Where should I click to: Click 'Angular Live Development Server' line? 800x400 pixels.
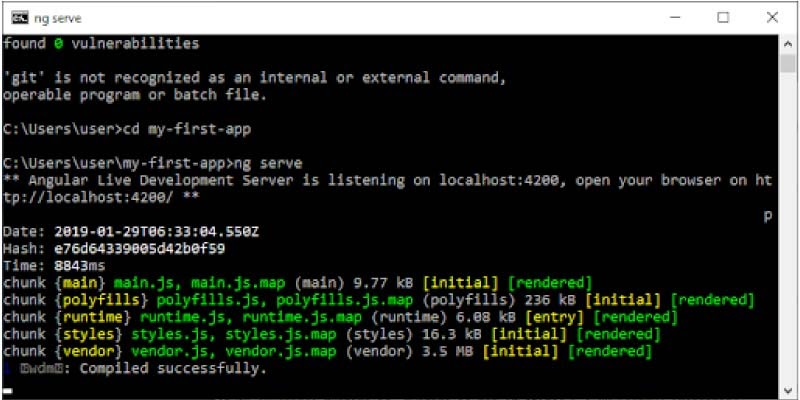(x=387, y=181)
